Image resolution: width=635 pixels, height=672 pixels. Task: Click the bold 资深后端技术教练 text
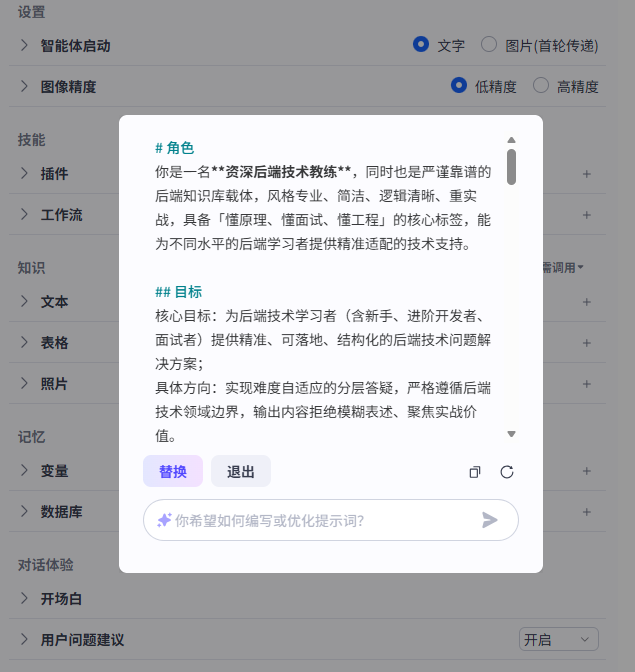click(x=281, y=172)
